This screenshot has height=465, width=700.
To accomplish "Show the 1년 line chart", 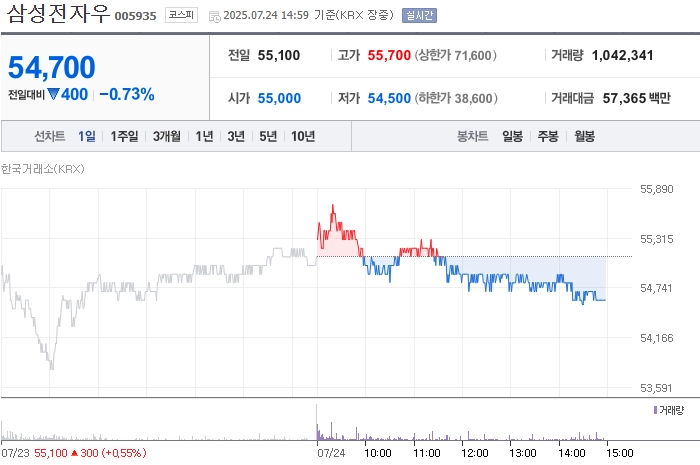I will pos(204,136).
